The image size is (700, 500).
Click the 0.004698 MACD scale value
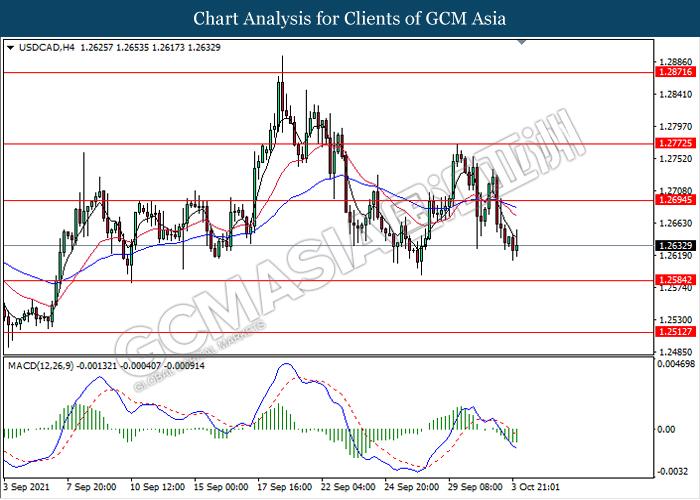point(674,366)
